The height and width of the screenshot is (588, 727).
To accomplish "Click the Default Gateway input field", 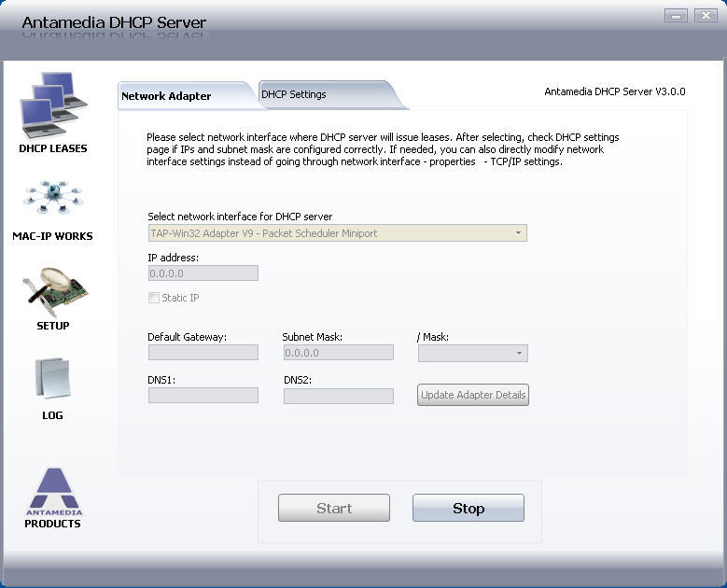I will click(203, 353).
